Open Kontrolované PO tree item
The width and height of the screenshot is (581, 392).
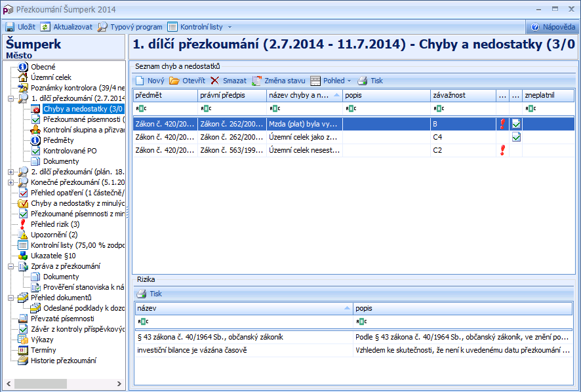tap(70, 151)
